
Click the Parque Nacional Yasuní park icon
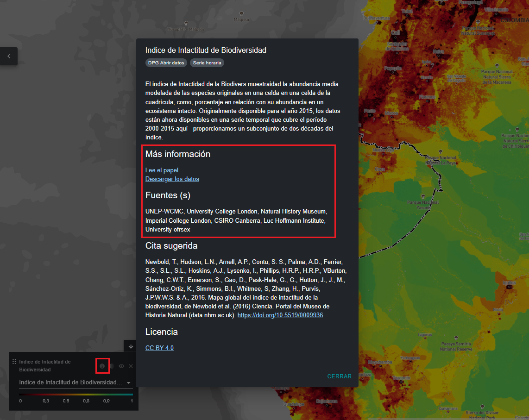pos(422,196)
